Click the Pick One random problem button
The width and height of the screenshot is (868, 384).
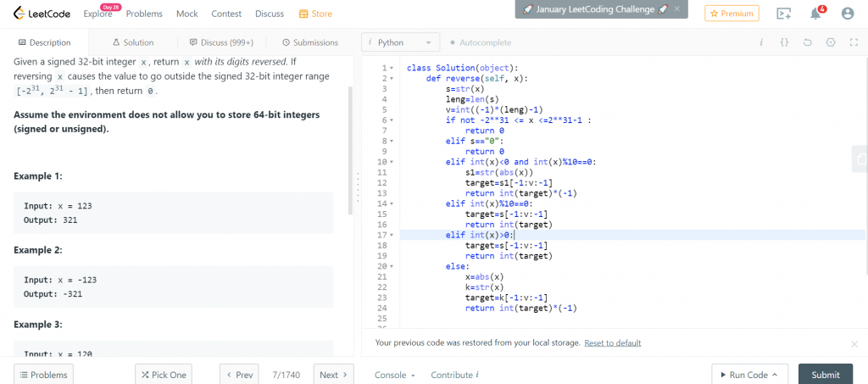click(164, 375)
